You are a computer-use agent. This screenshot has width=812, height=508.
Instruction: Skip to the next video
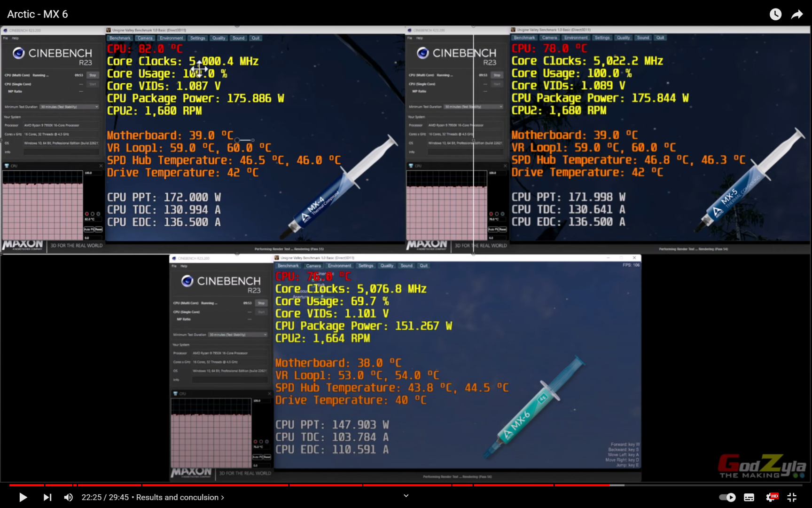pyautogui.click(x=47, y=497)
